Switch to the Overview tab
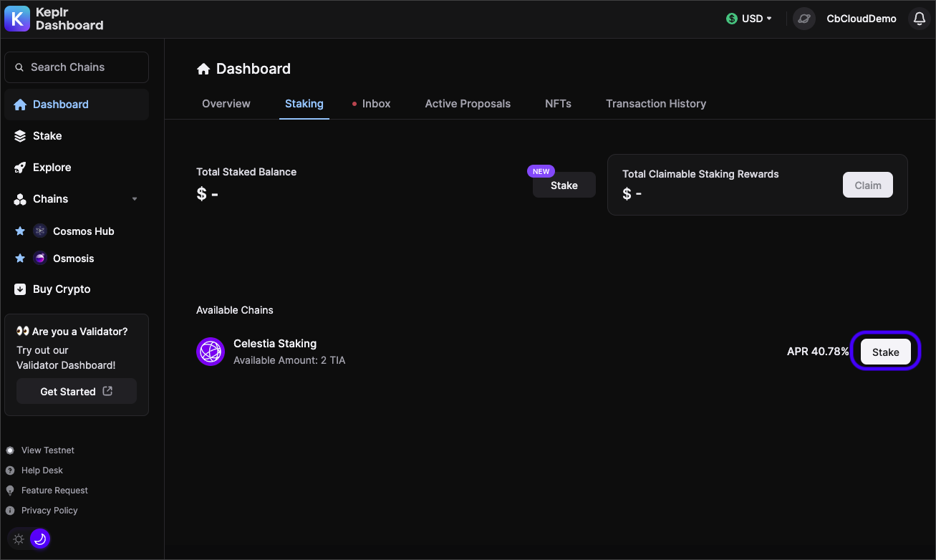The height and width of the screenshot is (560, 936). click(x=226, y=104)
